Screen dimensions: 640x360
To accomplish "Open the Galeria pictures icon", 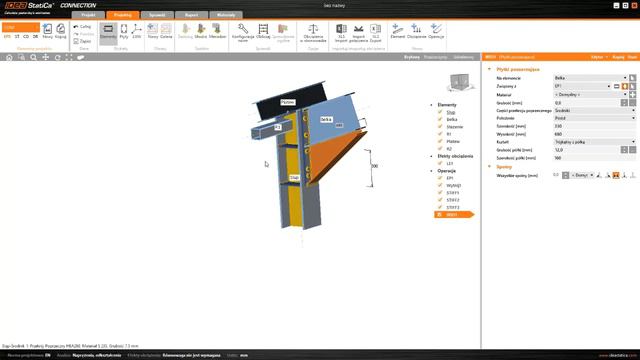I will [166, 31].
